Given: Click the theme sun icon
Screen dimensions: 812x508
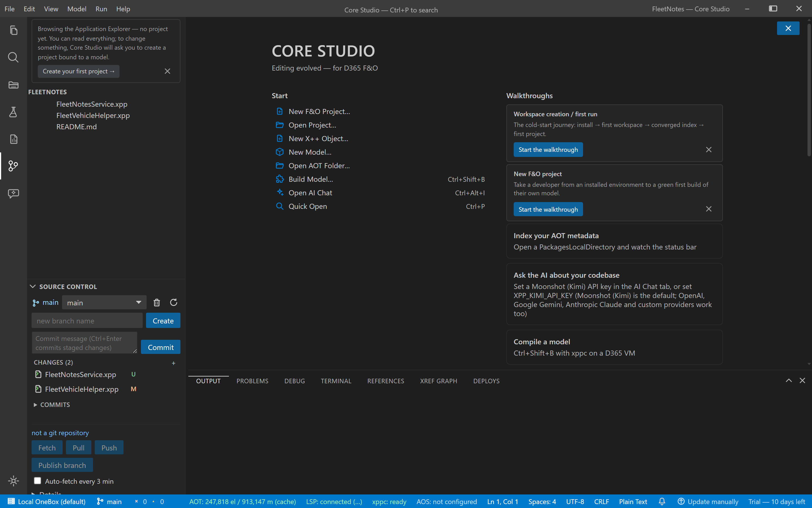Looking at the screenshot, I should (x=14, y=481).
